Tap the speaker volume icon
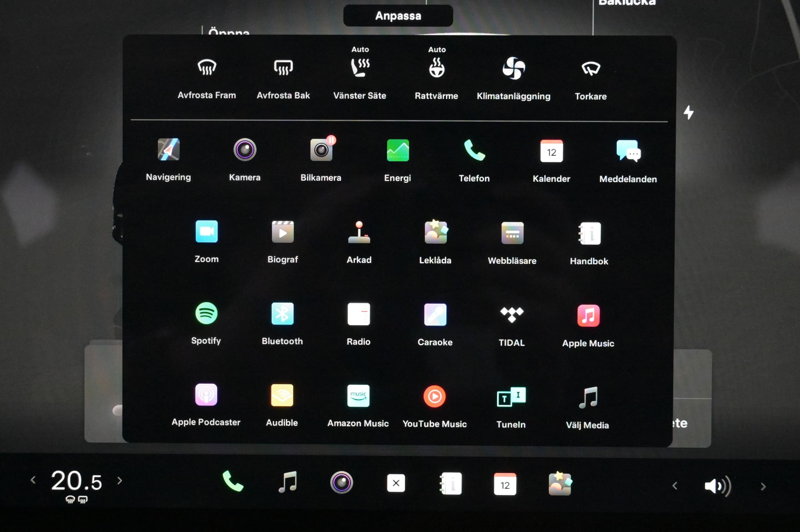Screen dimensions: 800x532 (718, 486)
